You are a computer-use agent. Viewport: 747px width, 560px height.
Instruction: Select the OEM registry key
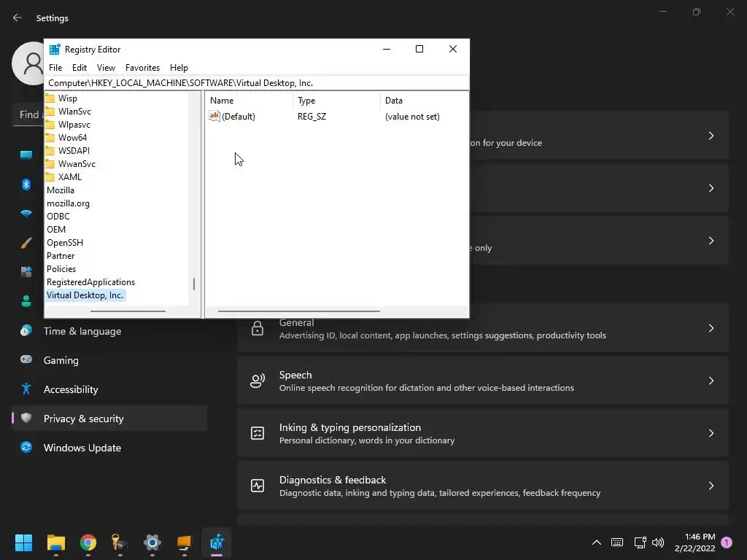tap(56, 230)
